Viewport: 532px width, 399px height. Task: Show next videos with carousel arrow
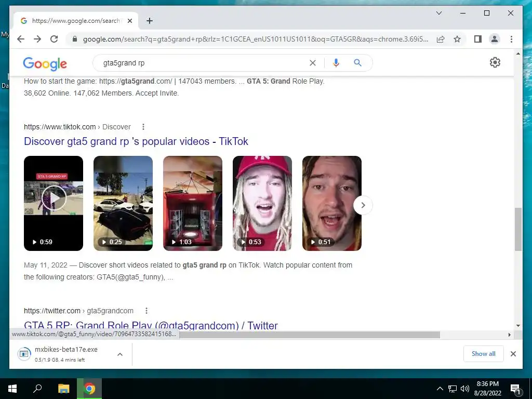363,205
